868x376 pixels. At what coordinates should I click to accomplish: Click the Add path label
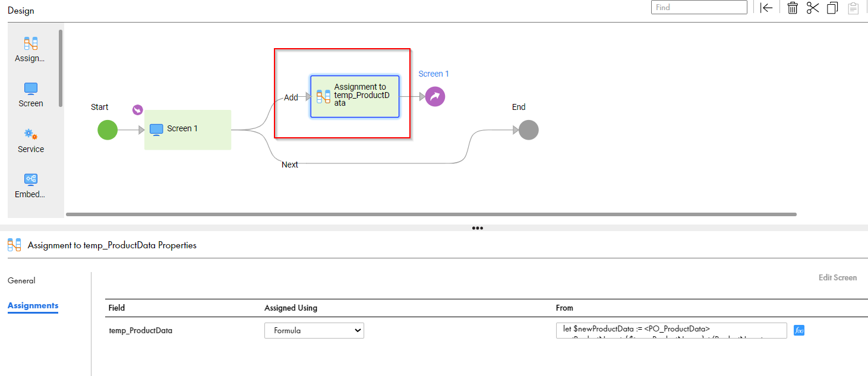pos(291,97)
